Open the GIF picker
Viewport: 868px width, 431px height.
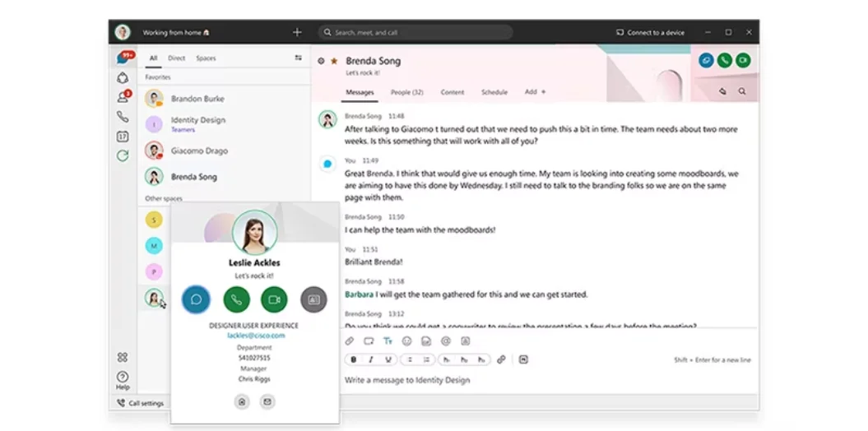pos(425,341)
